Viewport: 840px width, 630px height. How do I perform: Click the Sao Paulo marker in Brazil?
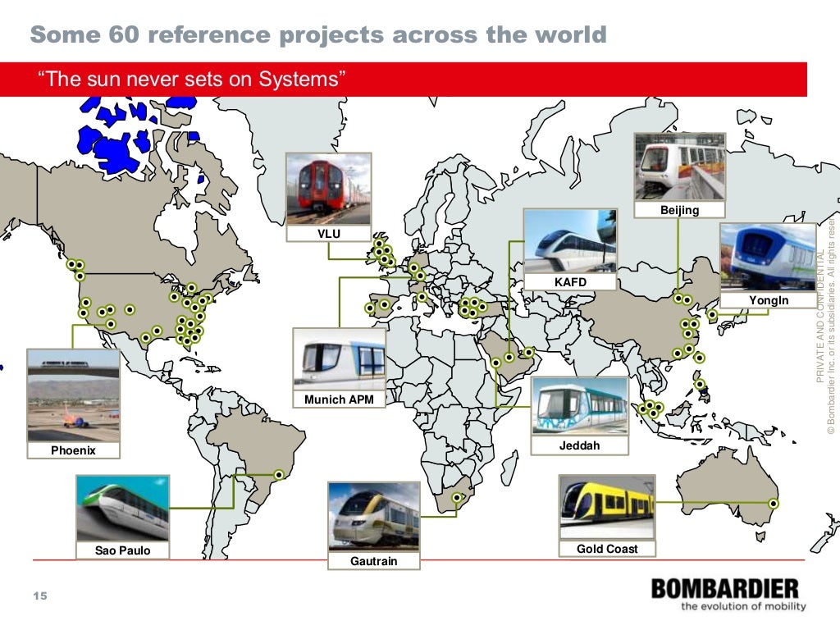tap(279, 475)
